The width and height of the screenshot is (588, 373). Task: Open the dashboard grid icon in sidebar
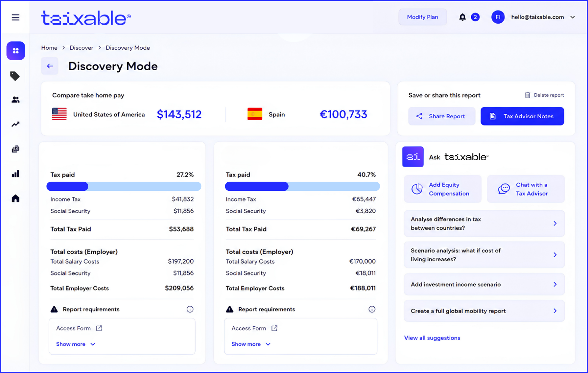[16, 51]
